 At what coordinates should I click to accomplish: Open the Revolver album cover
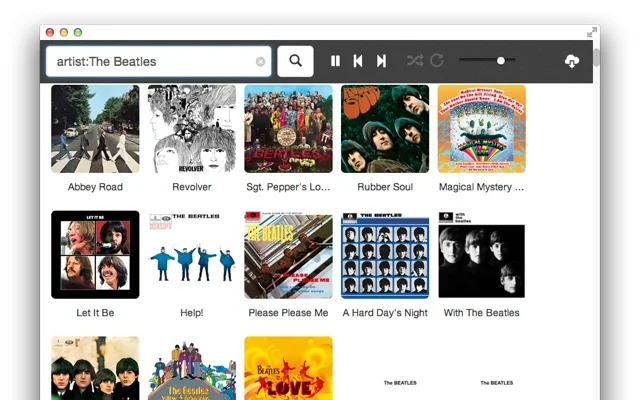(x=192, y=129)
